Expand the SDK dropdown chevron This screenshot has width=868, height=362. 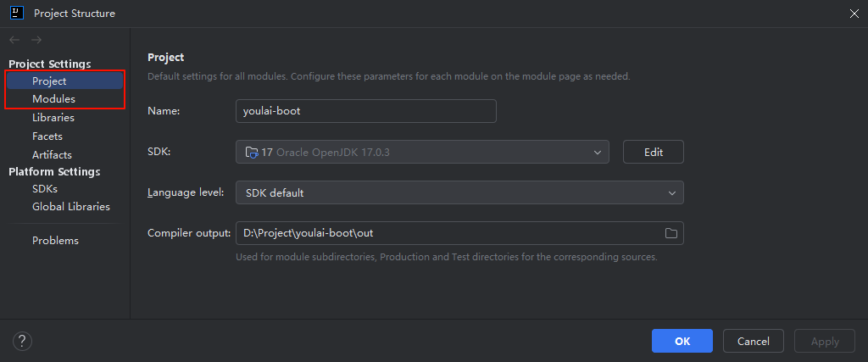tap(597, 153)
